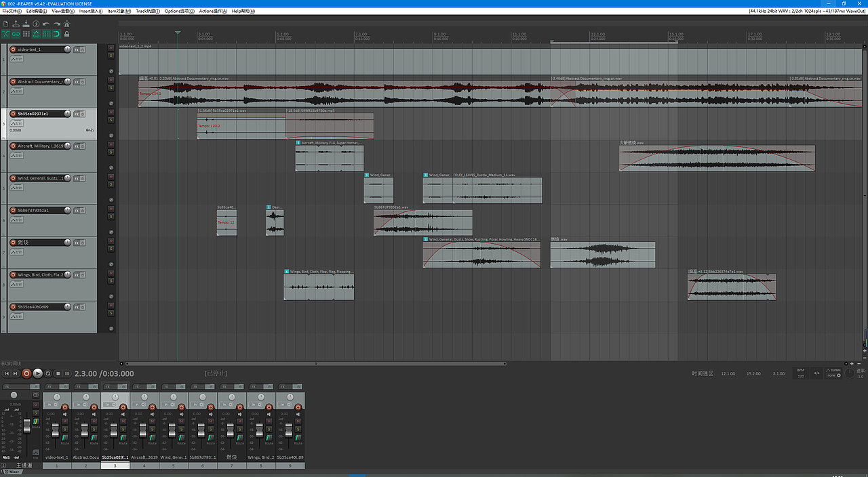Click the playback rate knob
Image resolution: width=868 pixels, height=477 pixels.
coord(850,373)
